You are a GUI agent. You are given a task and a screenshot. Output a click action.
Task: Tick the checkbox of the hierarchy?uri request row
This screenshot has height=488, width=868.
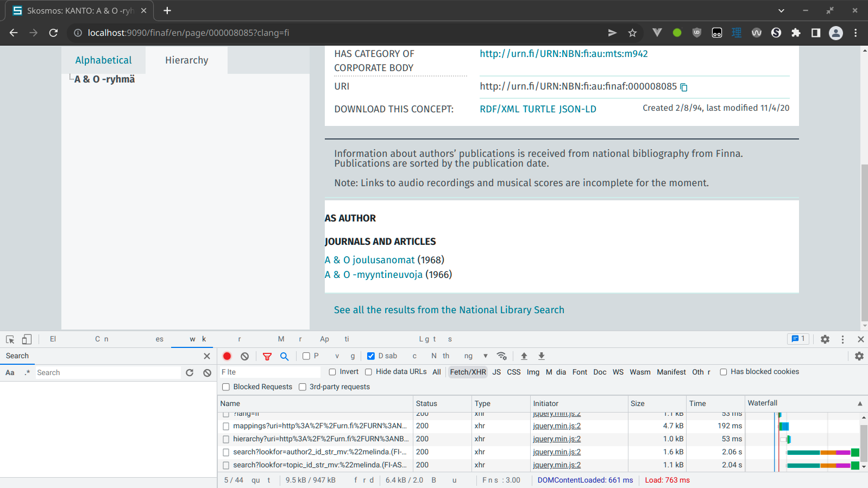click(226, 439)
